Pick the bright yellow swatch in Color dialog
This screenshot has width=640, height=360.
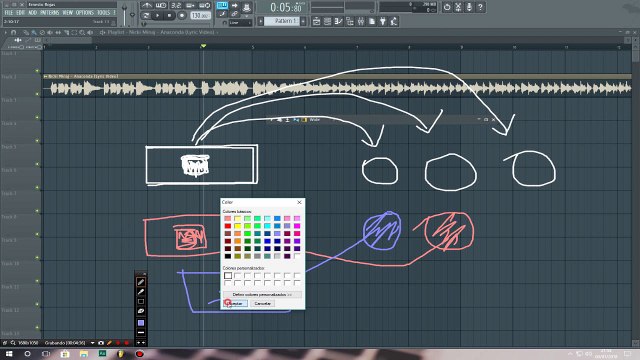point(238,226)
